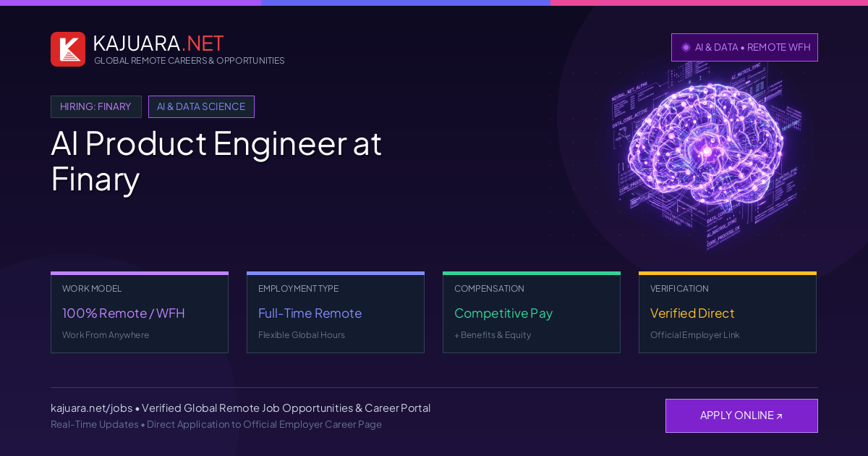Viewport: 868px width, 456px height.
Task: Click the + Benefits & Equity text
Action: 493,335
